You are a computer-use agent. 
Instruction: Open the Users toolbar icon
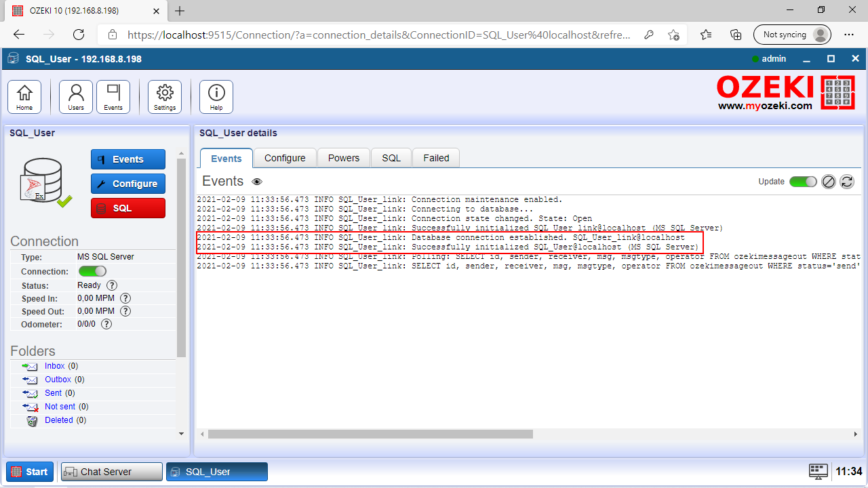tap(76, 96)
